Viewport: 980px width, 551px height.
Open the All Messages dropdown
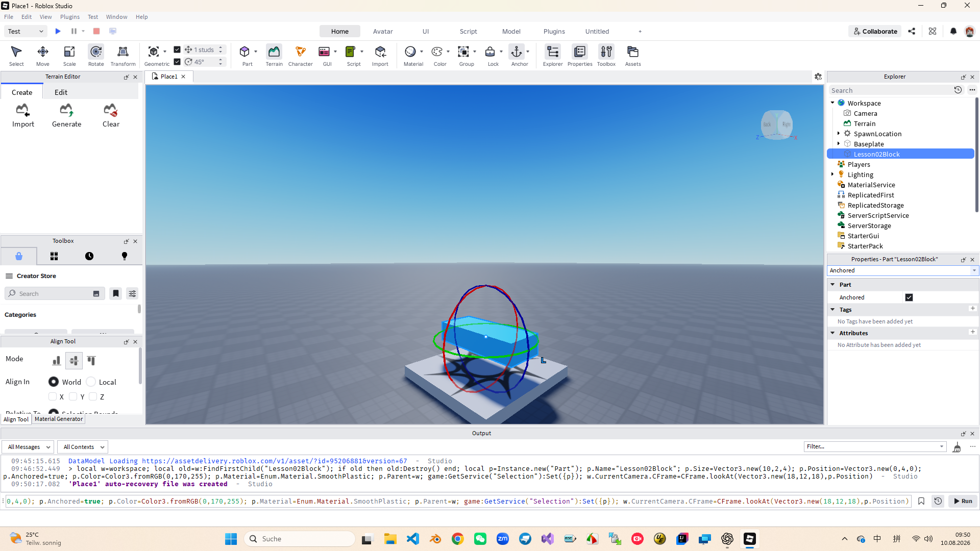[29, 447]
